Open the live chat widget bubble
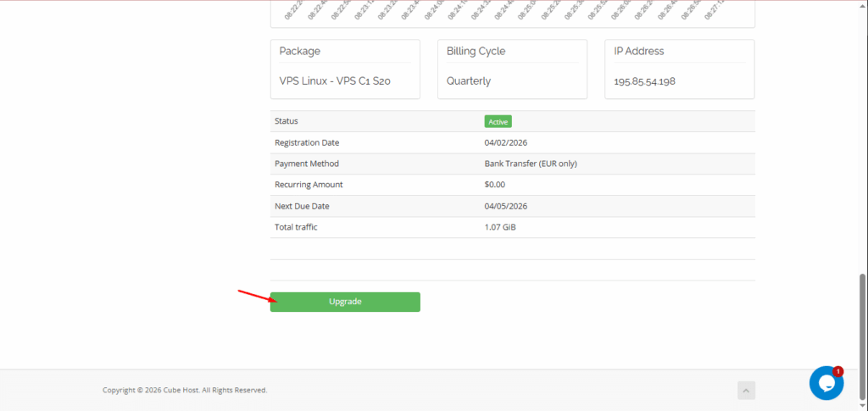The image size is (868, 411). [826, 383]
